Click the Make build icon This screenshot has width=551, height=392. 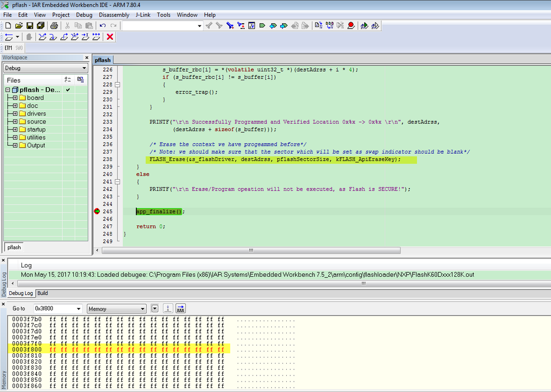click(330, 25)
